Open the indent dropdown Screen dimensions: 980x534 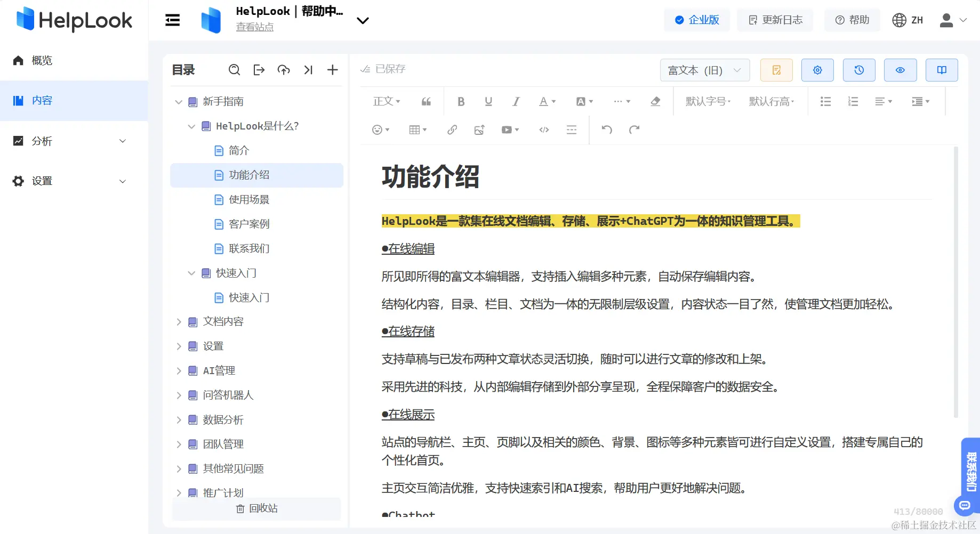(x=921, y=101)
